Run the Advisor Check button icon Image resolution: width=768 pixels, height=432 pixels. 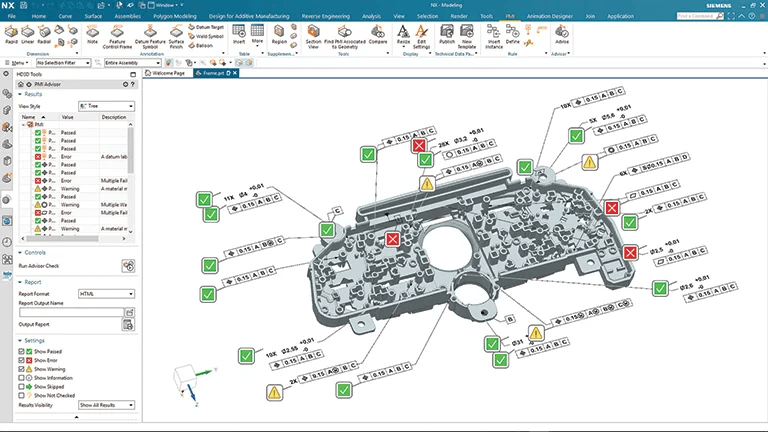pyautogui.click(x=128, y=266)
